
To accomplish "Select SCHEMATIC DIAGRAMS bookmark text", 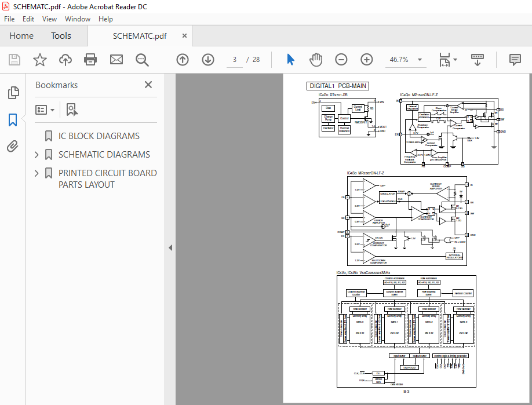I will click(104, 155).
